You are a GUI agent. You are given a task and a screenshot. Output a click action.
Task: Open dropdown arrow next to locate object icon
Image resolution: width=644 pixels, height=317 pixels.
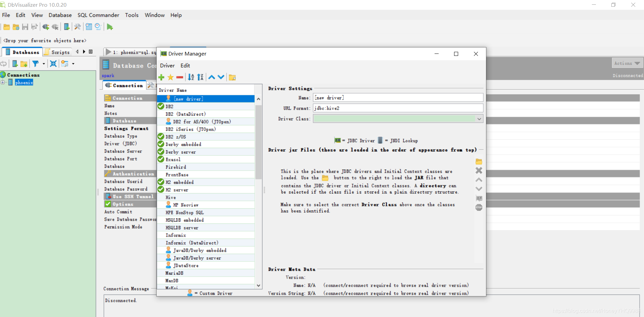pos(73,64)
